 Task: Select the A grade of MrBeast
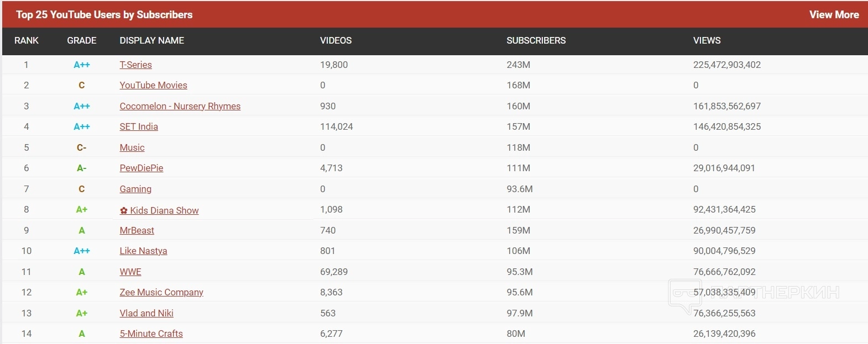click(82, 230)
